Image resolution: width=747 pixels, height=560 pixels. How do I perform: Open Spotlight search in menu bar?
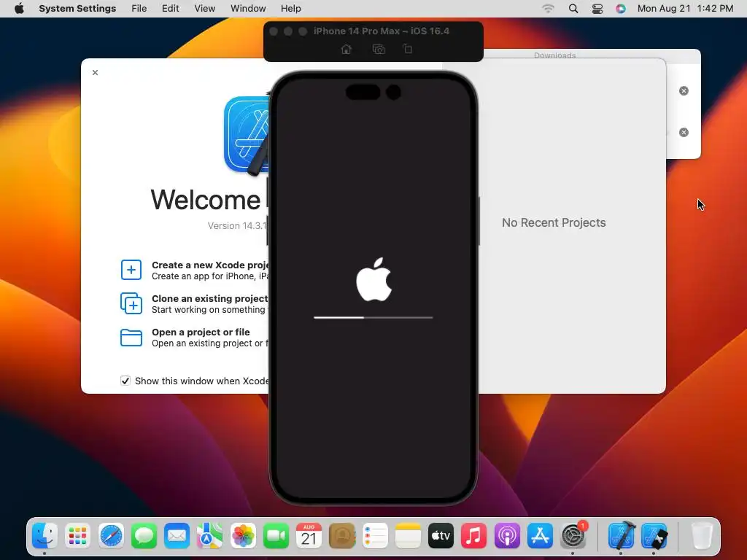[x=573, y=9]
